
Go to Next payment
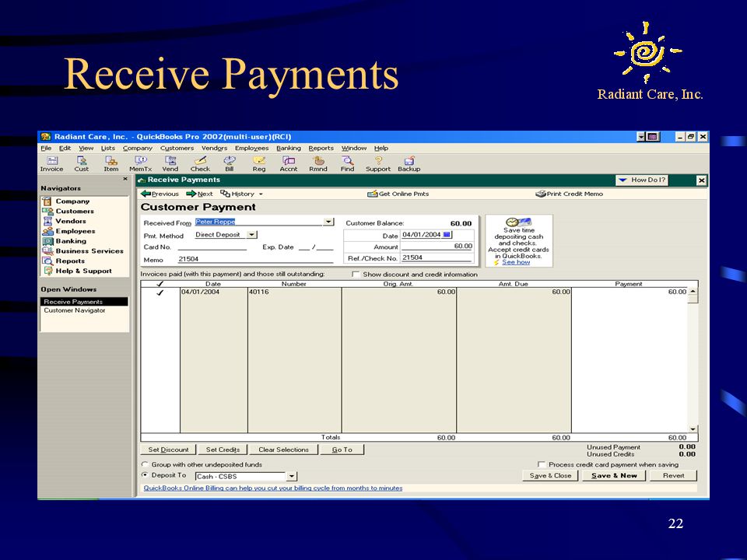pyautogui.click(x=199, y=194)
